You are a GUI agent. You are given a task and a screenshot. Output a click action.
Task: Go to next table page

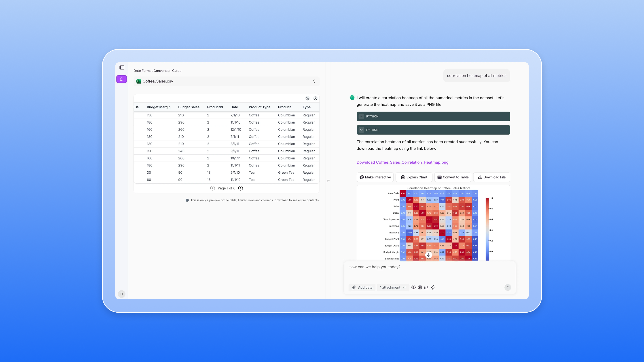241,188
